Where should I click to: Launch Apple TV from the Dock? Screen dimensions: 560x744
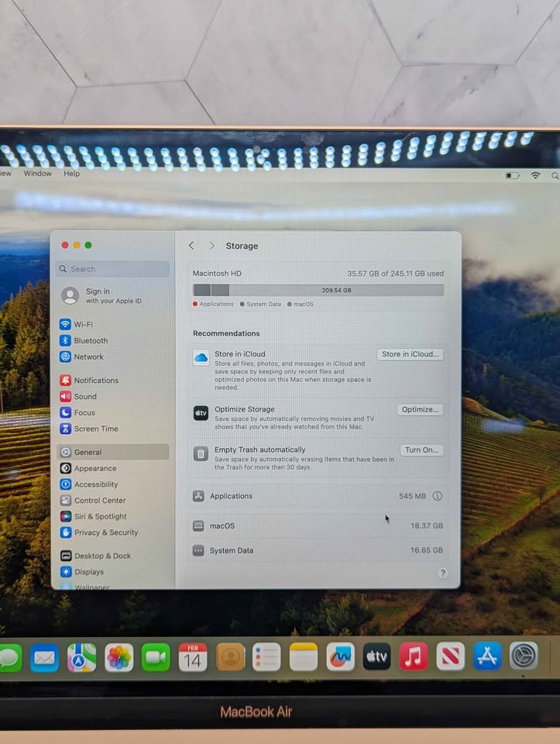[376, 657]
